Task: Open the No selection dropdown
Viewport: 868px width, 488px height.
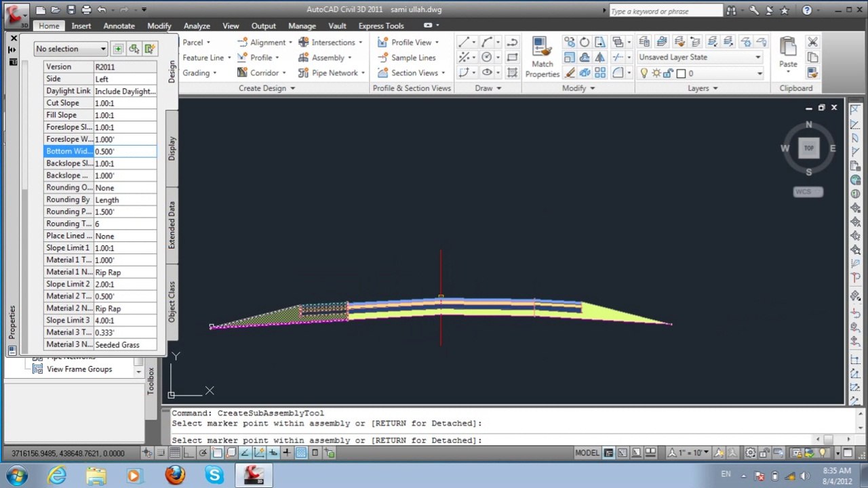Action: [x=71, y=49]
